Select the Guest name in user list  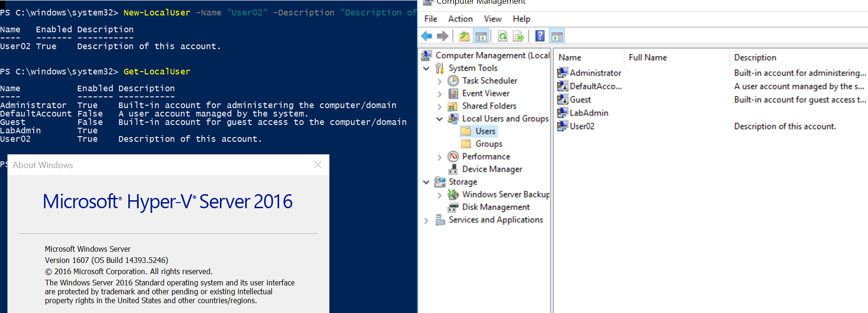pyautogui.click(x=580, y=99)
